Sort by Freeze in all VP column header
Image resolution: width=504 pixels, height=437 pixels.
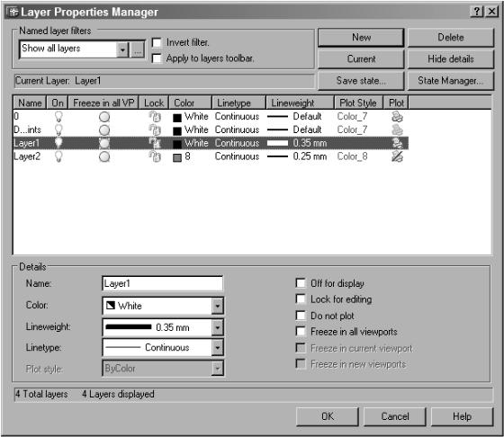103,103
